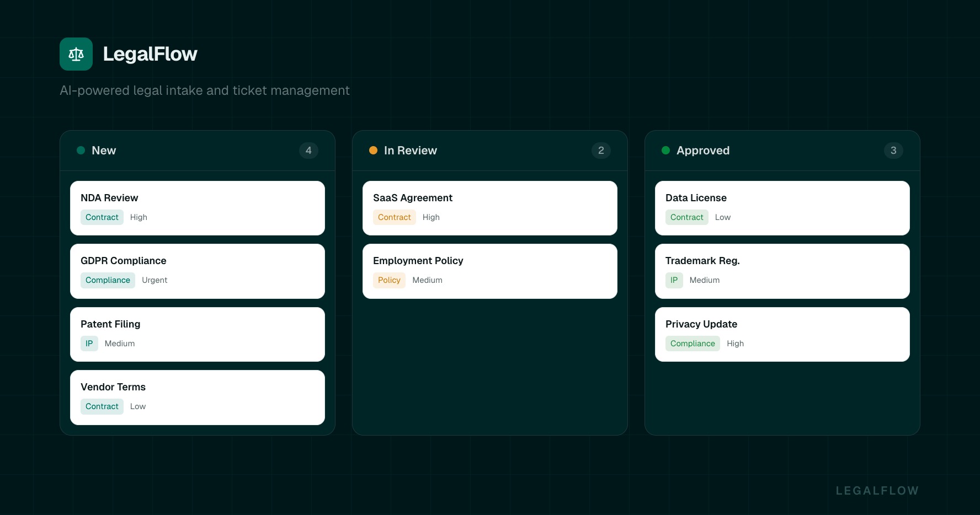Click Contract tag on SaaS Agreement card
The width and height of the screenshot is (980, 515).
tap(395, 217)
